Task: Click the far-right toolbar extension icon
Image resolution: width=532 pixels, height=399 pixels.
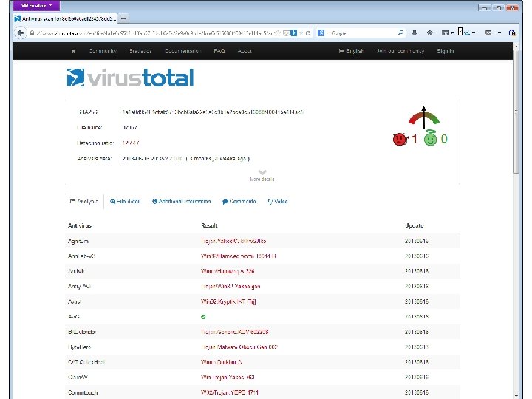Action: [512, 33]
